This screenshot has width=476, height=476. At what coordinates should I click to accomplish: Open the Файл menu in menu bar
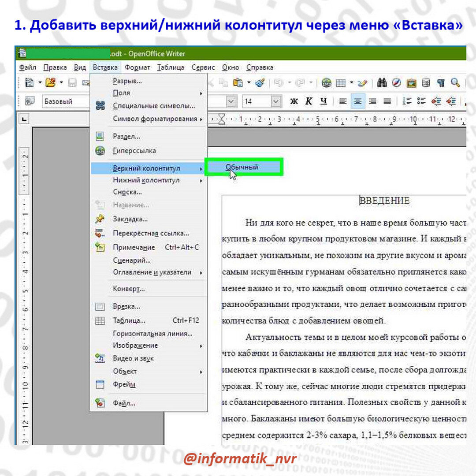(x=28, y=67)
